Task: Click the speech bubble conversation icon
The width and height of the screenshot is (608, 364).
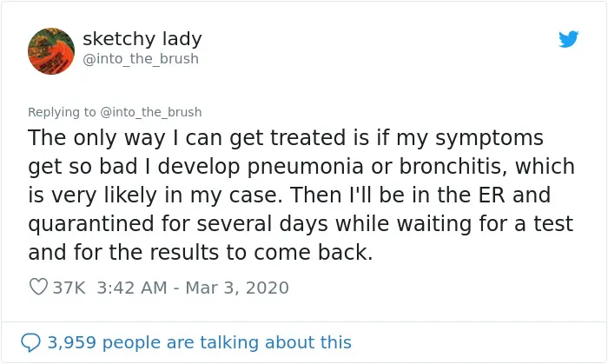Action: [30, 342]
